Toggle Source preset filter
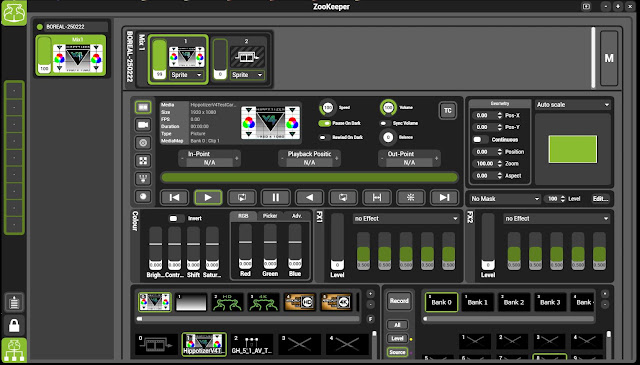This screenshot has width=640, height=365. click(x=397, y=352)
